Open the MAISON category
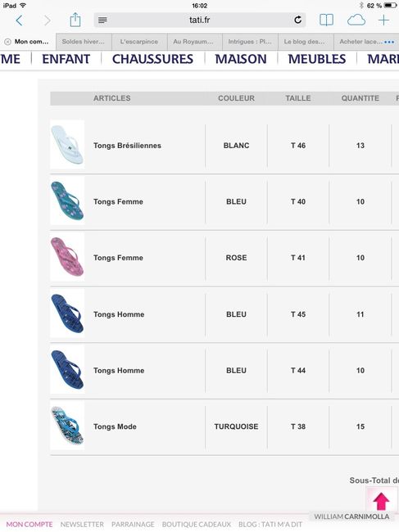 pyautogui.click(x=241, y=59)
